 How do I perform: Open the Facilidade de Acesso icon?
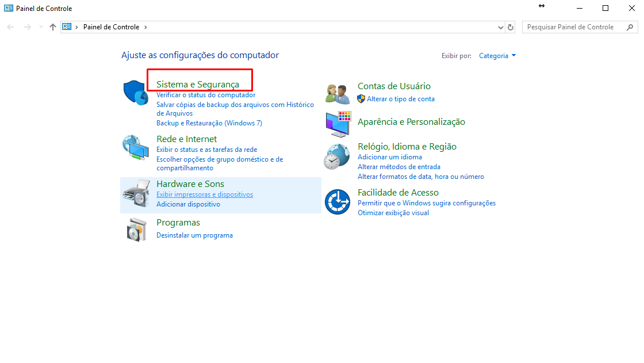coord(338,202)
